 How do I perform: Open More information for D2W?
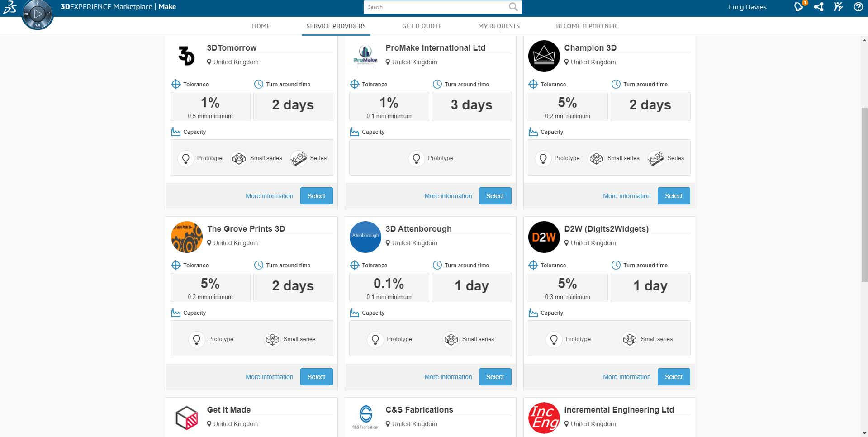pos(627,377)
